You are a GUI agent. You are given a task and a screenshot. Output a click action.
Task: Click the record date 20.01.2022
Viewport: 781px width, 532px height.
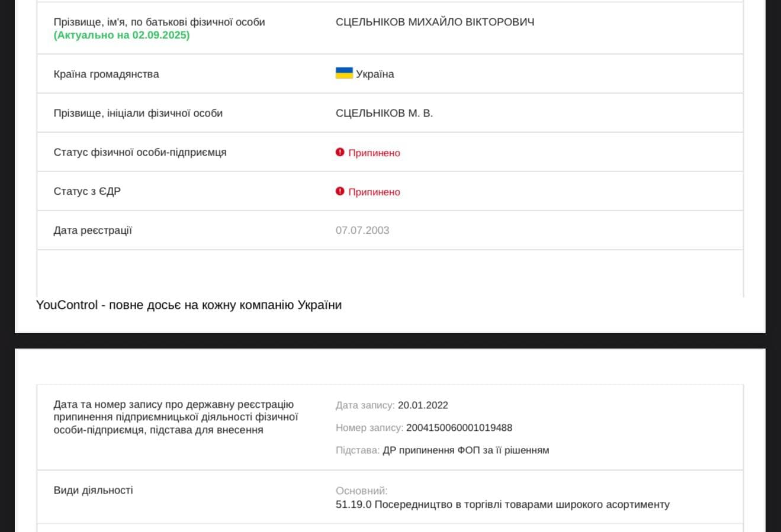pos(423,405)
